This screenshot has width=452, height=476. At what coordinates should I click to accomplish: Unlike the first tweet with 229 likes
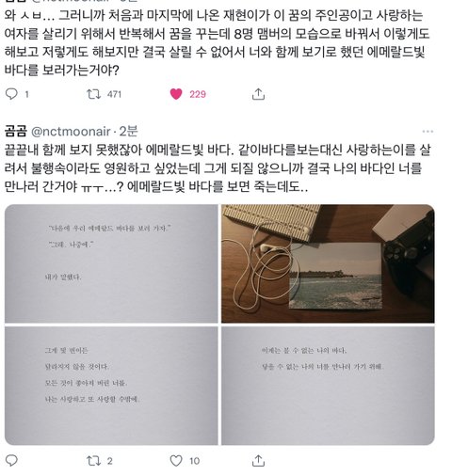coord(176,94)
